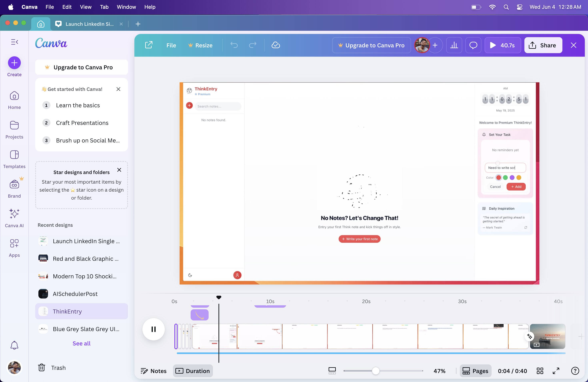Open Brush up on Social Me... step
The image size is (588, 382).
pos(82,140)
